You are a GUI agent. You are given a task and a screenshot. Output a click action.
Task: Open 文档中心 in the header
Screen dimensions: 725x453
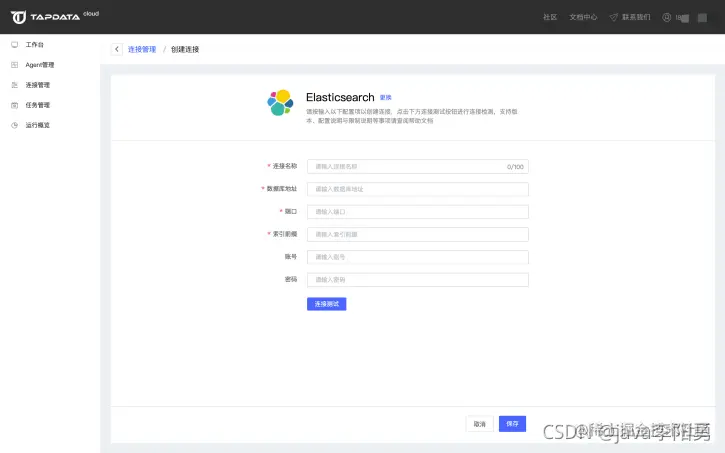point(583,17)
